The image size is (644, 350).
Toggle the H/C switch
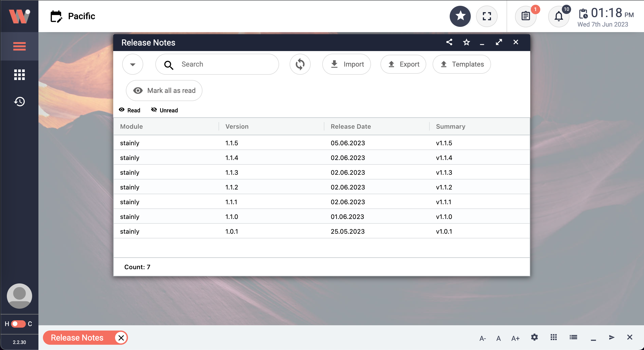18,324
